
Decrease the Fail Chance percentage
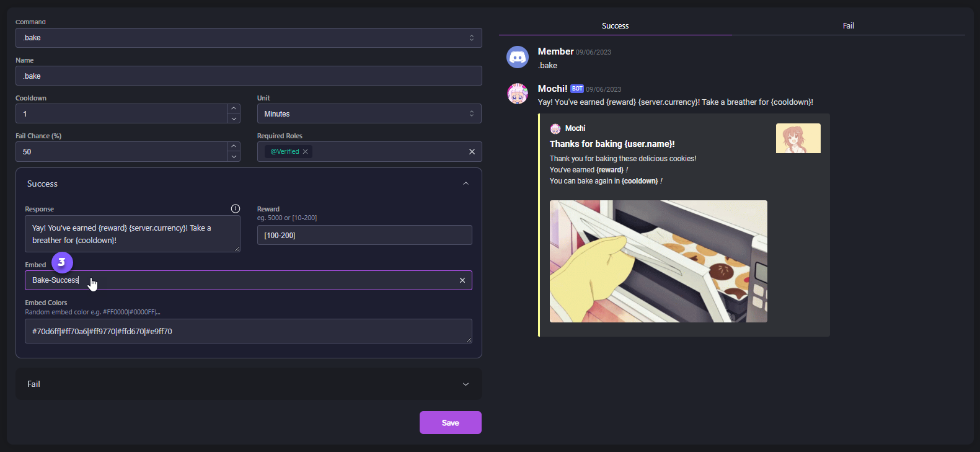point(234,156)
